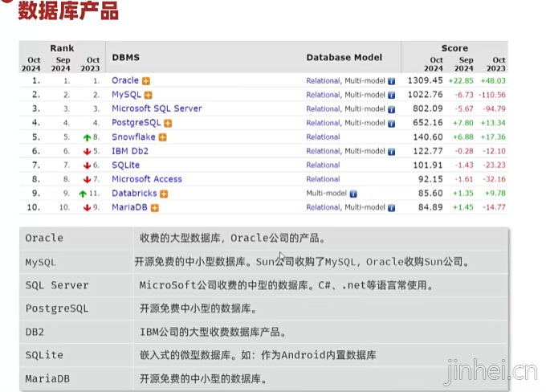The height and width of the screenshot is (392, 546).
Task: Click the plus icon next to Oracle
Action: click(x=146, y=81)
